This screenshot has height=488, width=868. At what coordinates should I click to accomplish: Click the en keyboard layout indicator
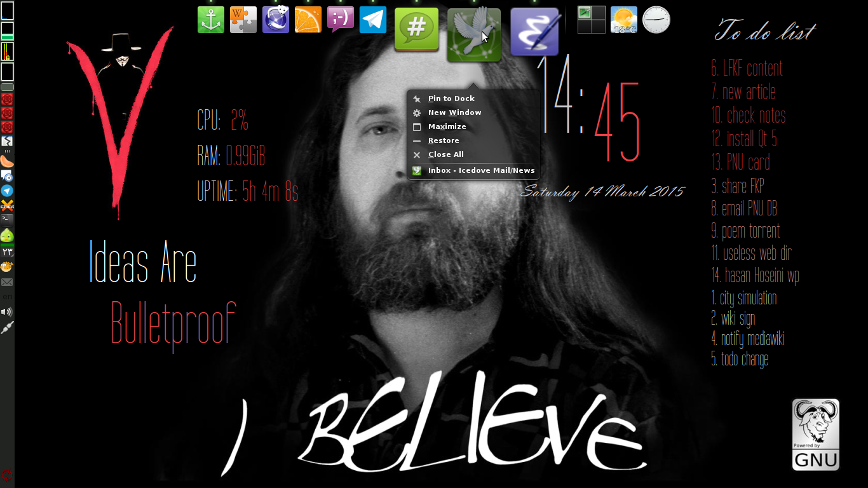pos(7,297)
